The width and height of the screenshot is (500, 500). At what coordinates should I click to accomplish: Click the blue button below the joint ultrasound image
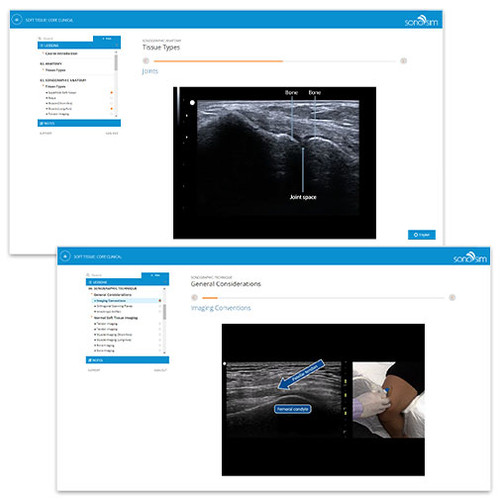click(x=422, y=235)
